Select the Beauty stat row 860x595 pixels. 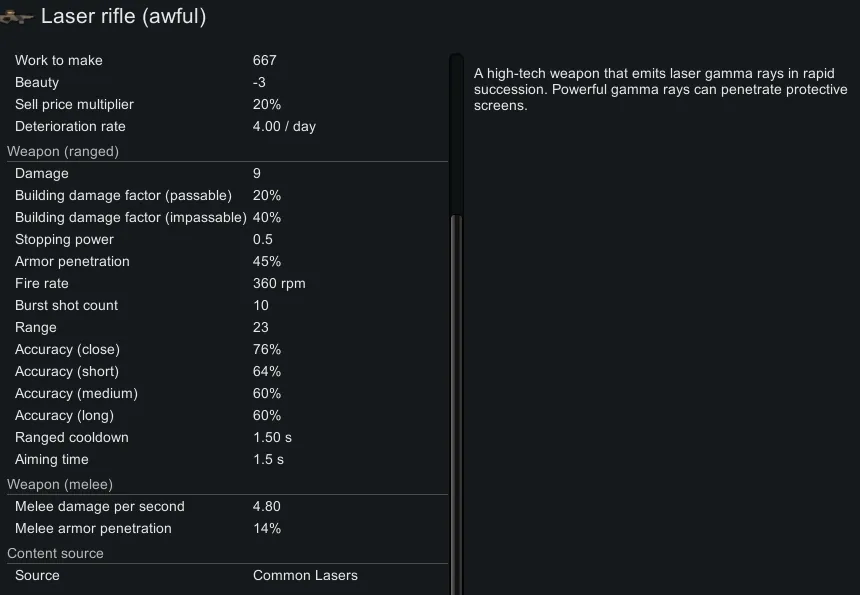pyautogui.click(x=225, y=83)
